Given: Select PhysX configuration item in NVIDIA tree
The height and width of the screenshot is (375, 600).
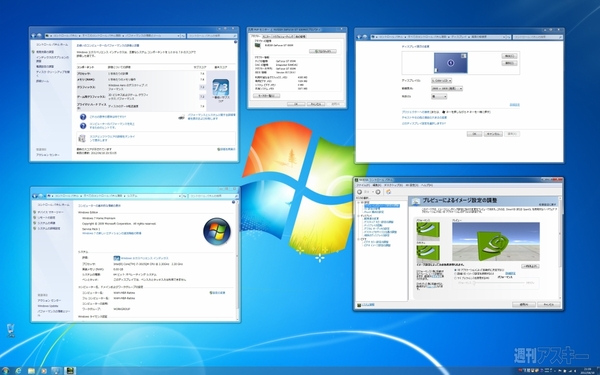Looking at the screenshot, I should tap(373, 212).
